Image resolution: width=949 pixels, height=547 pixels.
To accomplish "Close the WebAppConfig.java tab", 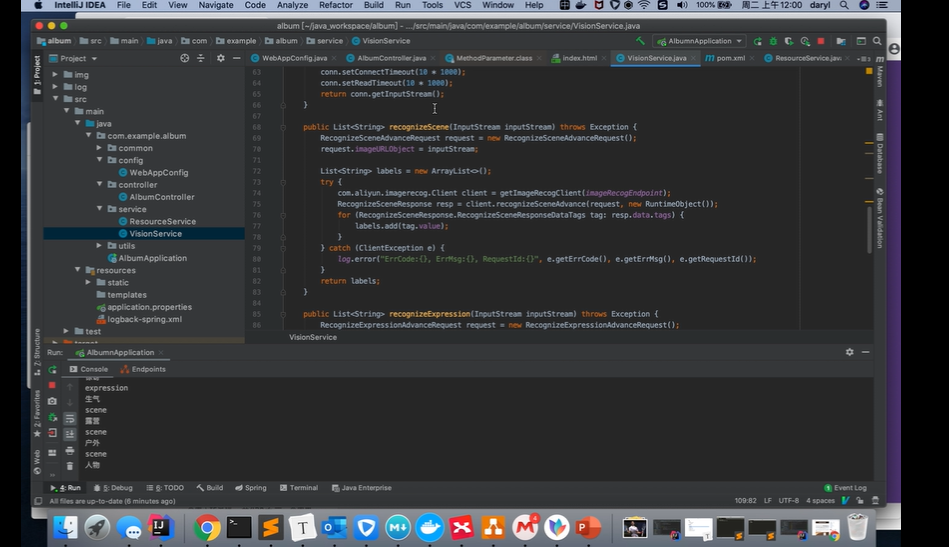I will [334, 59].
